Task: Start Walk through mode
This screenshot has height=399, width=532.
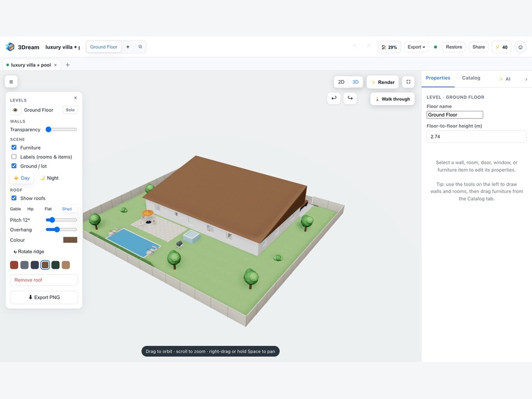Action: [x=392, y=99]
